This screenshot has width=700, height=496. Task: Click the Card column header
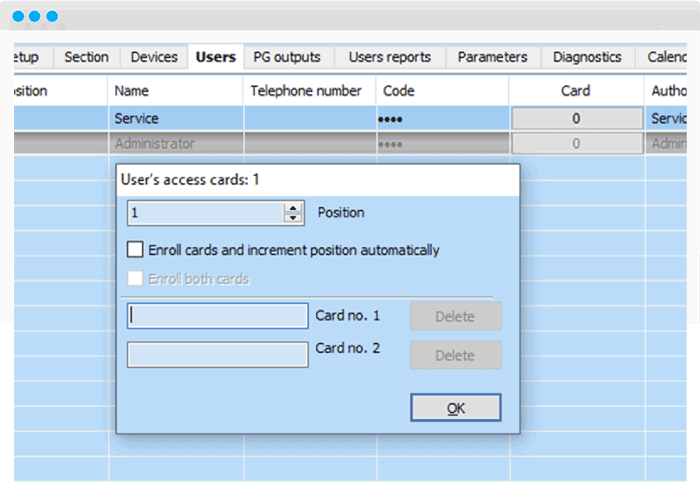click(576, 91)
